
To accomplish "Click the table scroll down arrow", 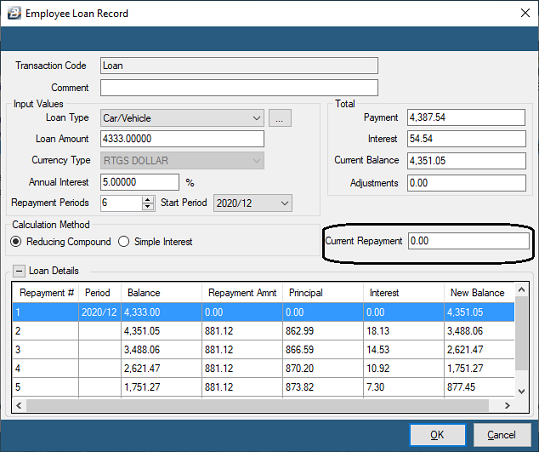I will 521,391.
